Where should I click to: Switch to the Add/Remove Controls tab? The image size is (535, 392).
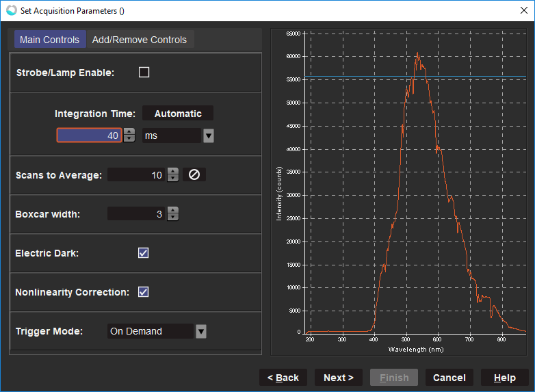click(x=140, y=40)
